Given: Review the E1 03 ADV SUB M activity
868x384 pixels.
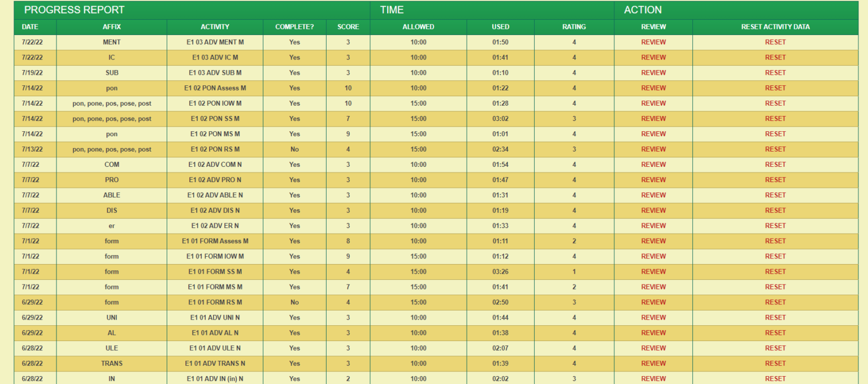Looking at the screenshot, I should [x=653, y=73].
